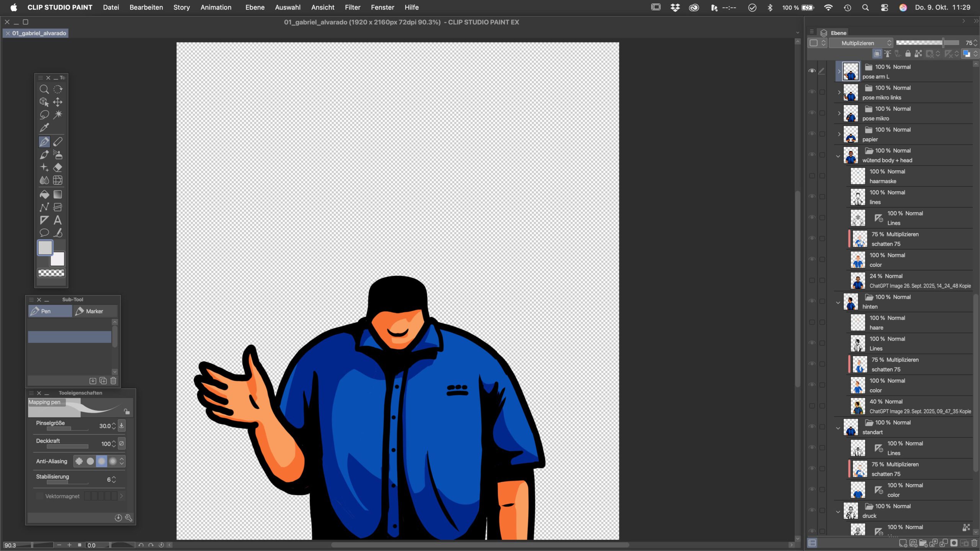This screenshot has height=551, width=980.
Task: Select the Magnifier zoom tool
Action: (x=44, y=89)
